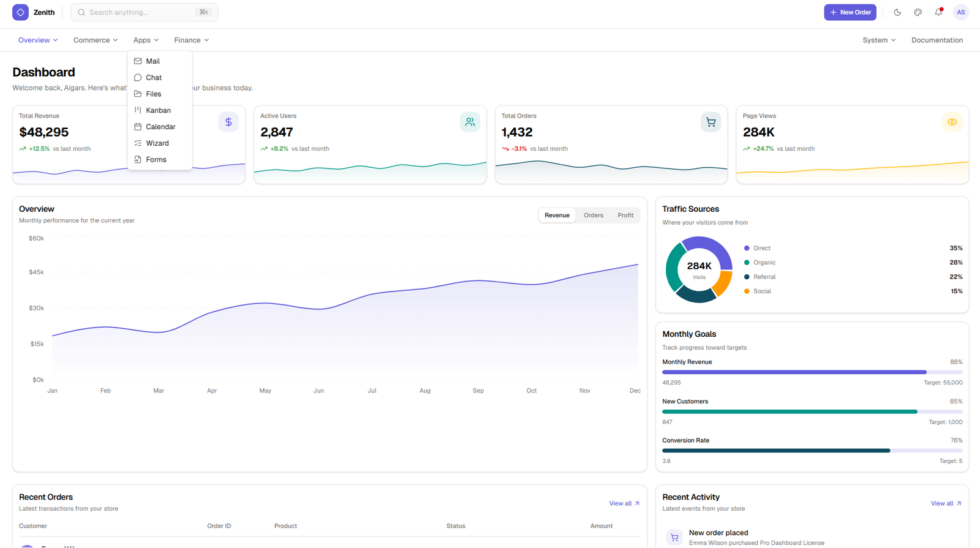Viewport: 980px width, 548px height.
Task: Switch chart to the Revenue tab
Action: [557, 215]
